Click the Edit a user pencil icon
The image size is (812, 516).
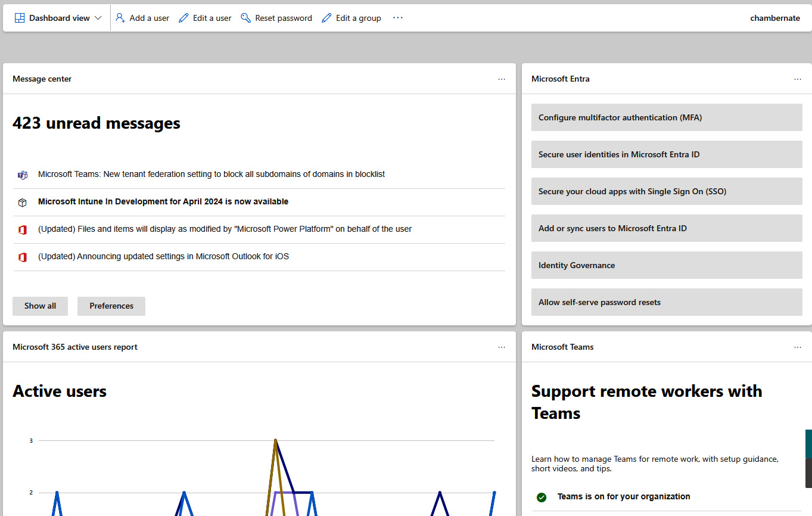click(x=183, y=18)
